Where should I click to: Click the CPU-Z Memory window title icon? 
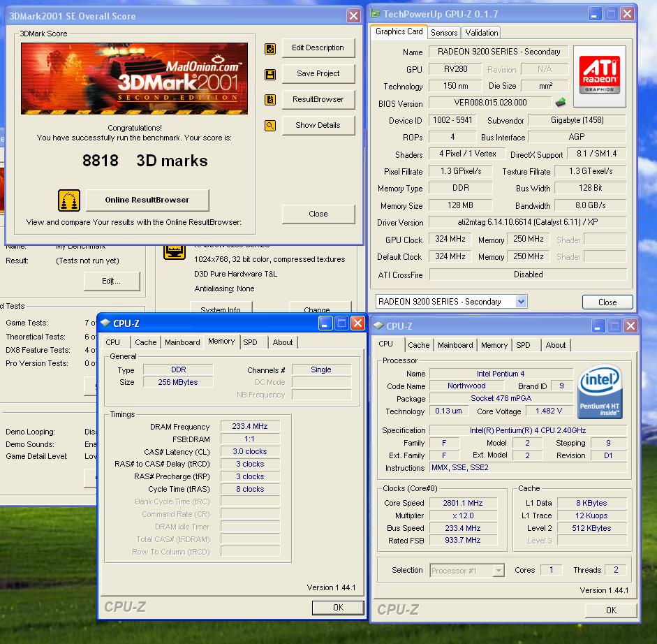click(x=105, y=323)
